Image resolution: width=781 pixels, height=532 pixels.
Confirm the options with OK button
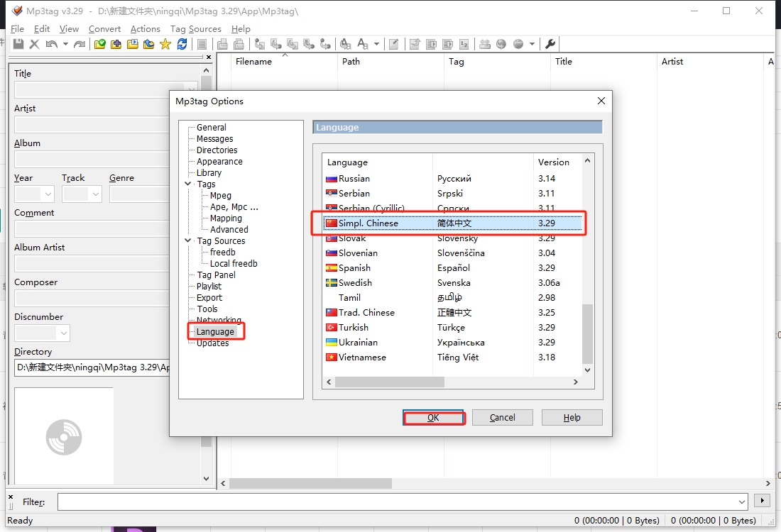point(433,418)
